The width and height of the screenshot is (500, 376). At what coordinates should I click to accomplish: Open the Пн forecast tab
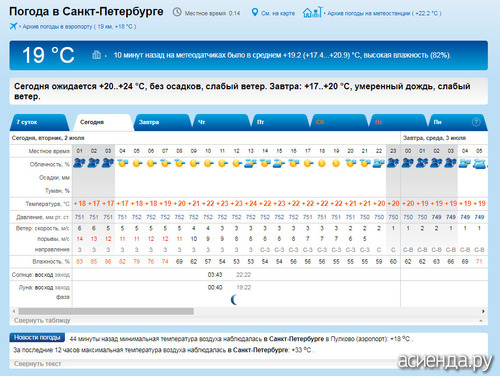[457, 122]
